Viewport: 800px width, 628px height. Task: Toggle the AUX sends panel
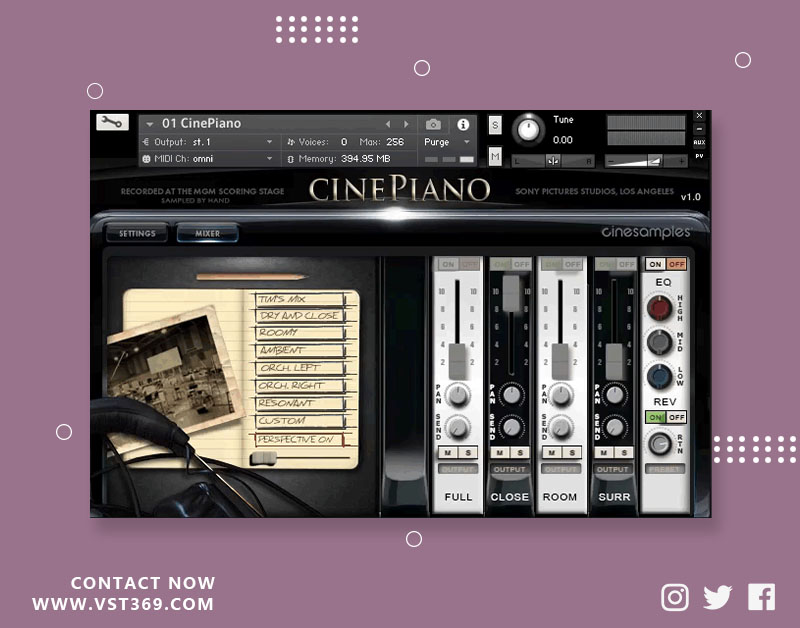[699, 142]
